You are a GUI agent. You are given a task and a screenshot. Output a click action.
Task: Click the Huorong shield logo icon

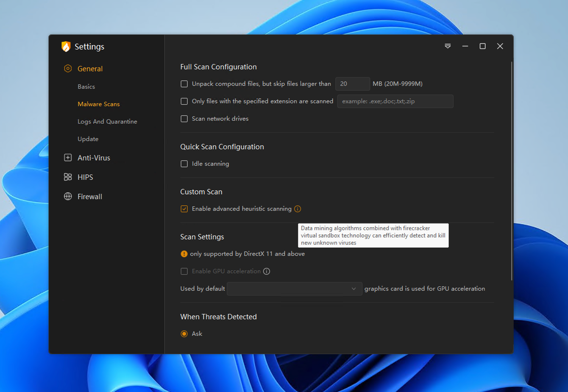(66, 47)
